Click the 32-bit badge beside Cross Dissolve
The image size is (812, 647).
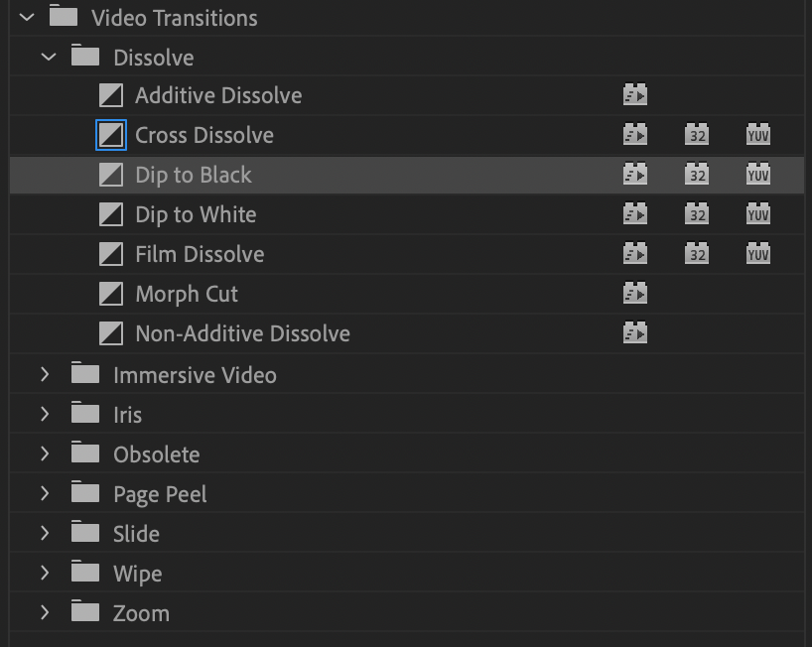coord(697,135)
